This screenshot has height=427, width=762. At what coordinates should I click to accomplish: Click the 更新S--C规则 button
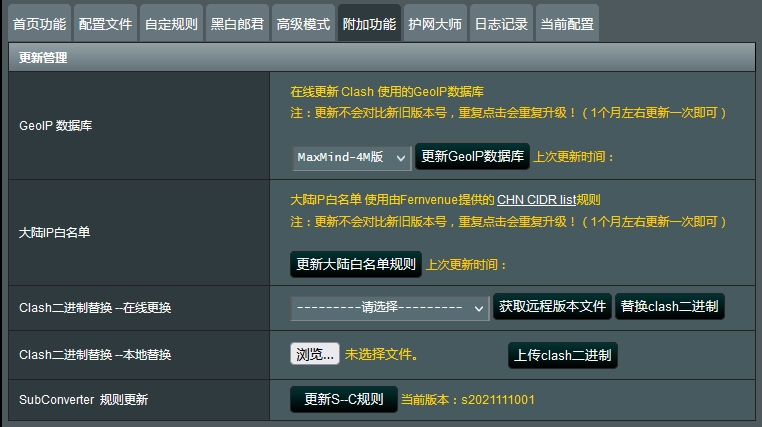343,400
